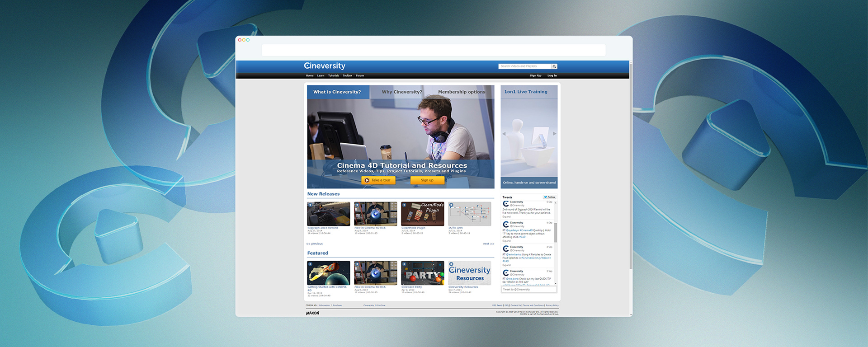Focus the Search Videos and Playlists field

524,66
